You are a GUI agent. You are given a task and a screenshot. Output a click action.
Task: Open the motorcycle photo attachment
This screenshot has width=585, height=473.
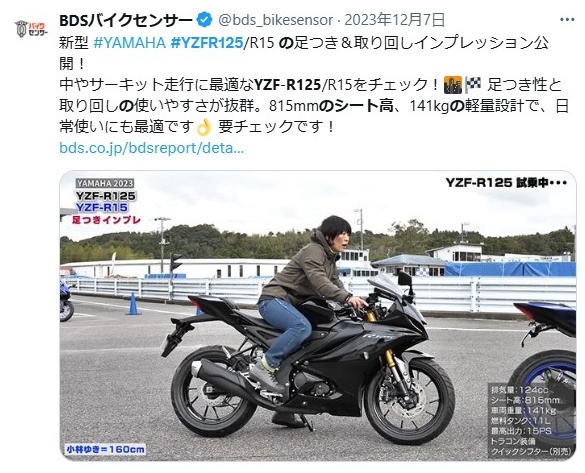click(318, 316)
